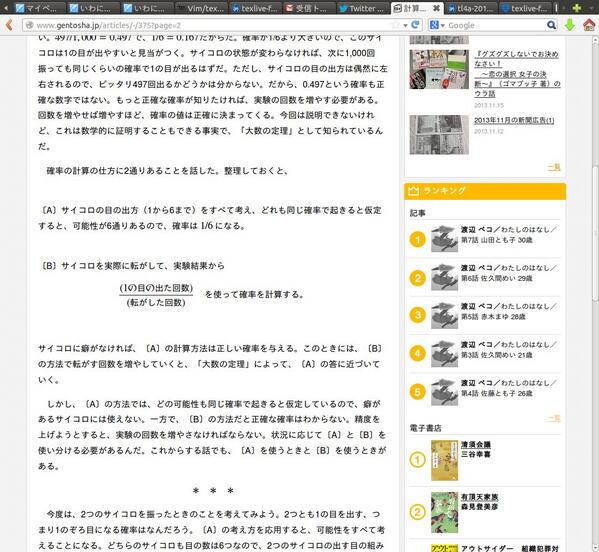
Task: Go to the home page icon
Action: click(589, 25)
